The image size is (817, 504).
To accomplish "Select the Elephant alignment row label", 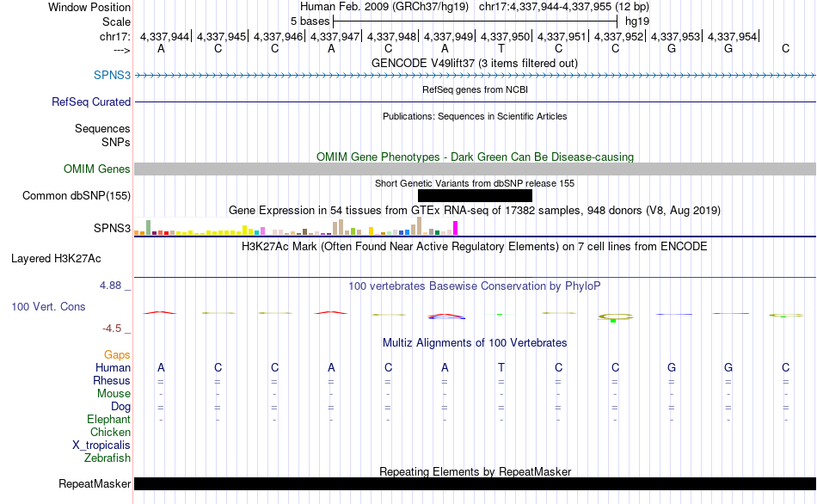I will tap(109, 420).
